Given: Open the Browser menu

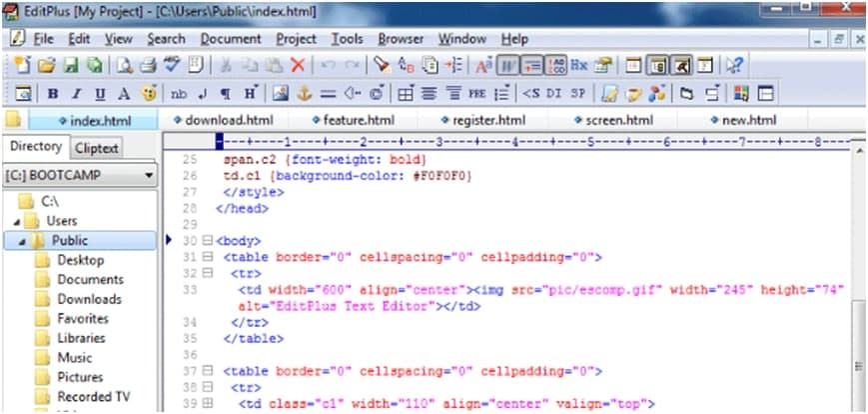Looking at the screenshot, I should click(401, 39).
